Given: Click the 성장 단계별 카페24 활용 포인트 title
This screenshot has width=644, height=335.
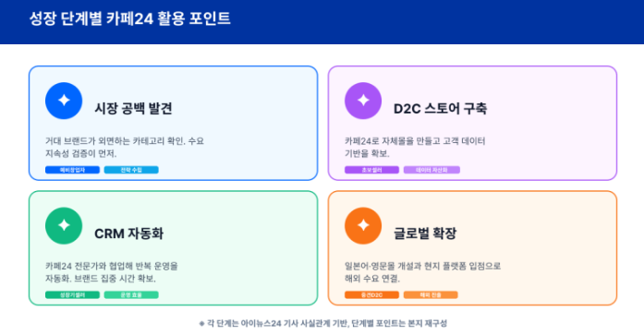Looking at the screenshot, I should [129, 18].
